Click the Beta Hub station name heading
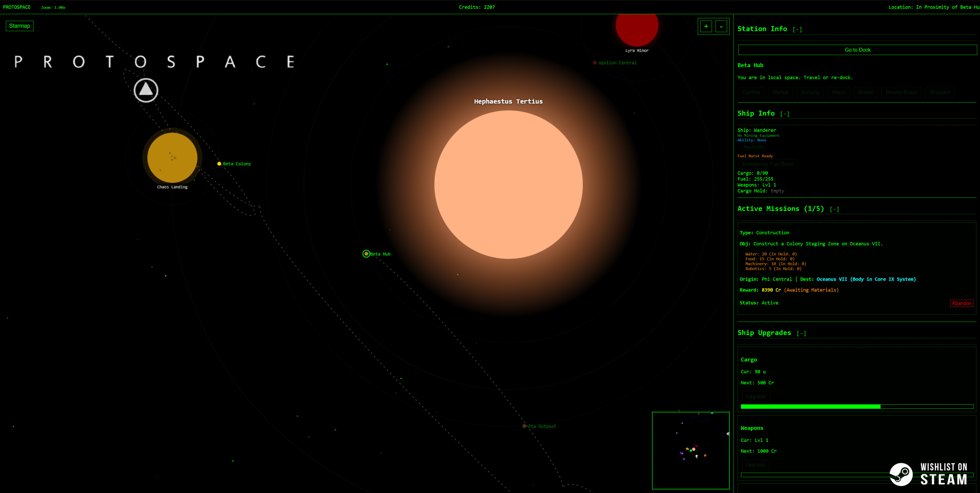Screen dimensions: 980x493 (750, 66)
